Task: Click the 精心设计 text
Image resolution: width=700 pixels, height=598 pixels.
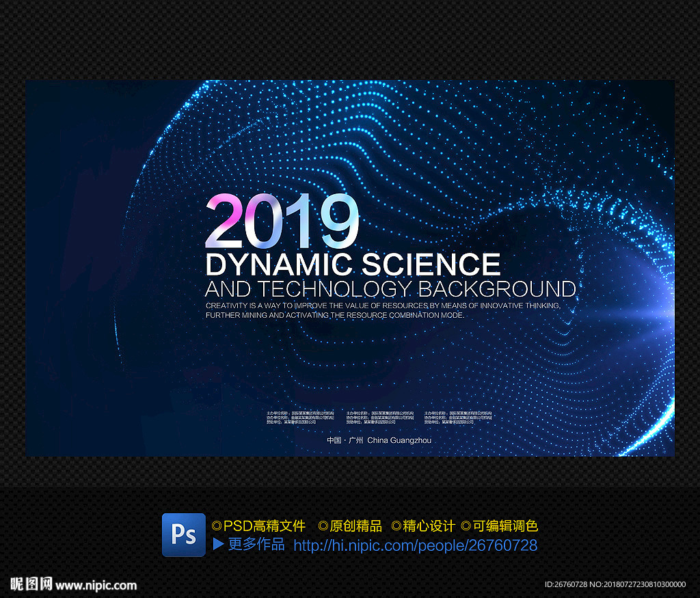Action: [x=429, y=526]
